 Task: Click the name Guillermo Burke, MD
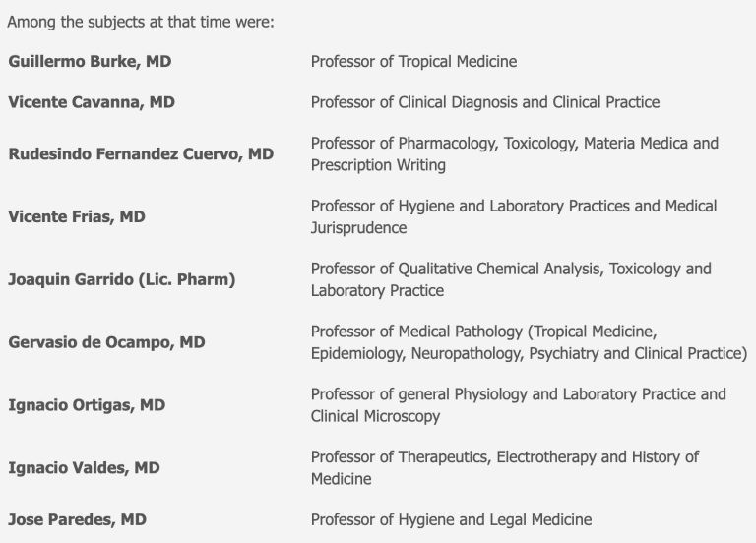(90, 61)
